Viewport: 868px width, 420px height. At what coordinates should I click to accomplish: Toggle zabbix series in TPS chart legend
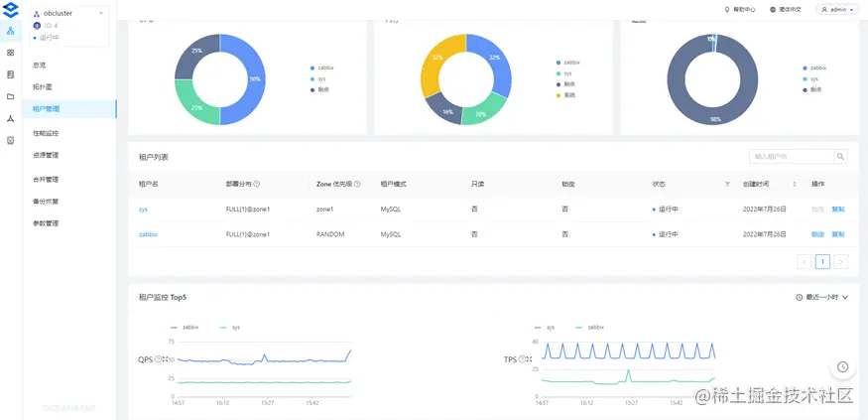click(x=590, y=328)
